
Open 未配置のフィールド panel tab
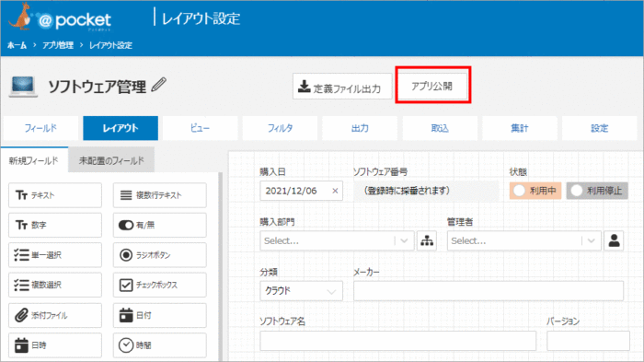111,160
